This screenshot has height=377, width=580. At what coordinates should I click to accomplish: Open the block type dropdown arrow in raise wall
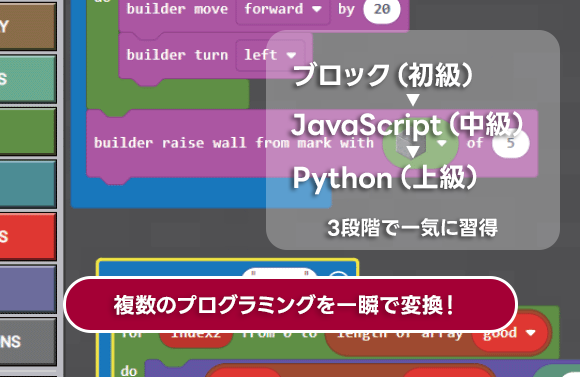pos(442,144)
